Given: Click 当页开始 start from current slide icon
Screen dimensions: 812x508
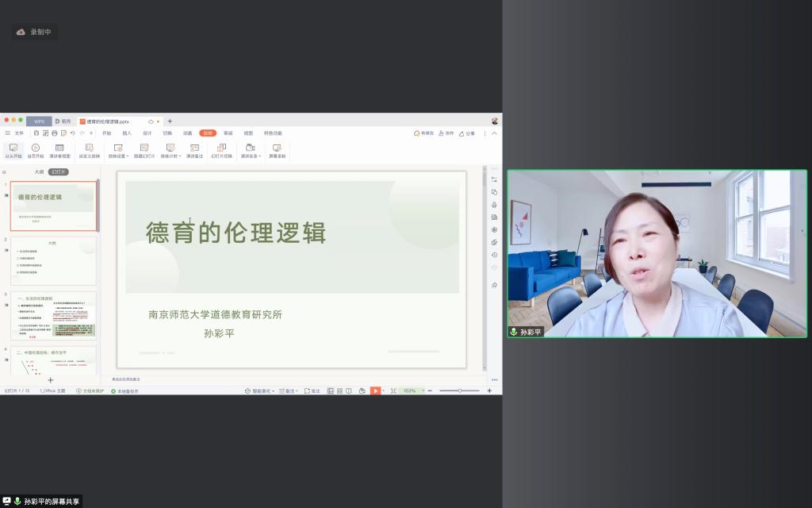Looking at the screenshot, I should point(36,148).
